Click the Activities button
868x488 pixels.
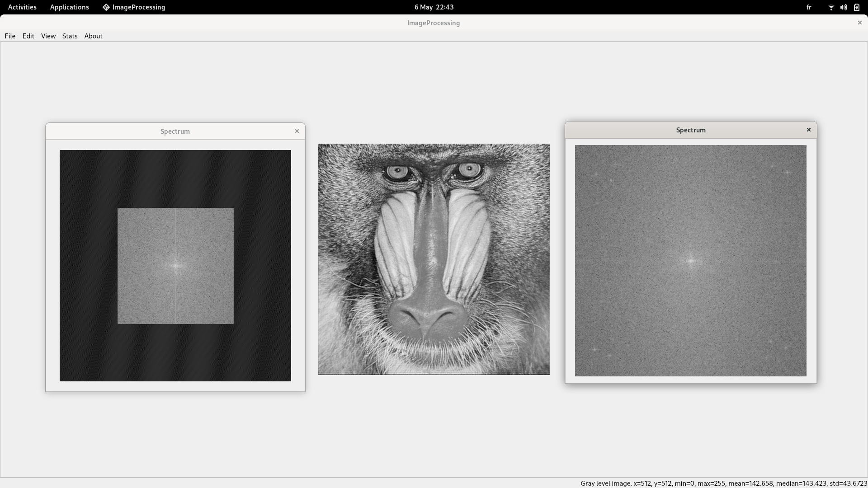coord(22,7)
